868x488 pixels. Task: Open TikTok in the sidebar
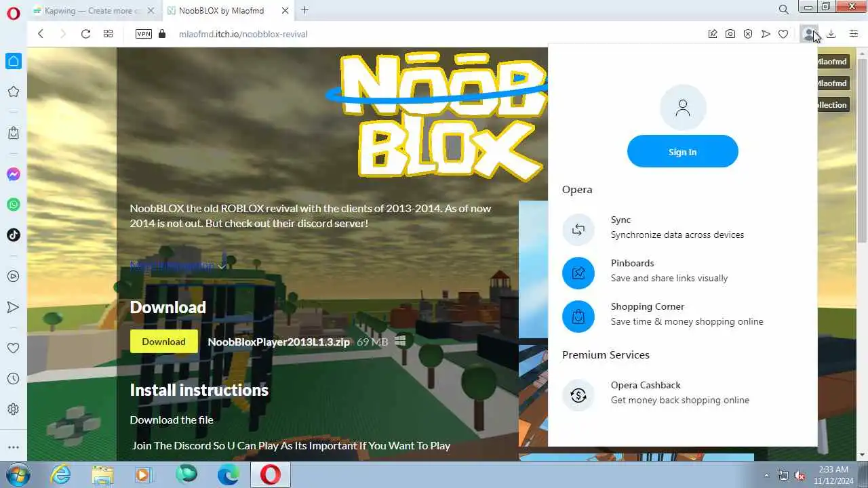coord(14,235)
